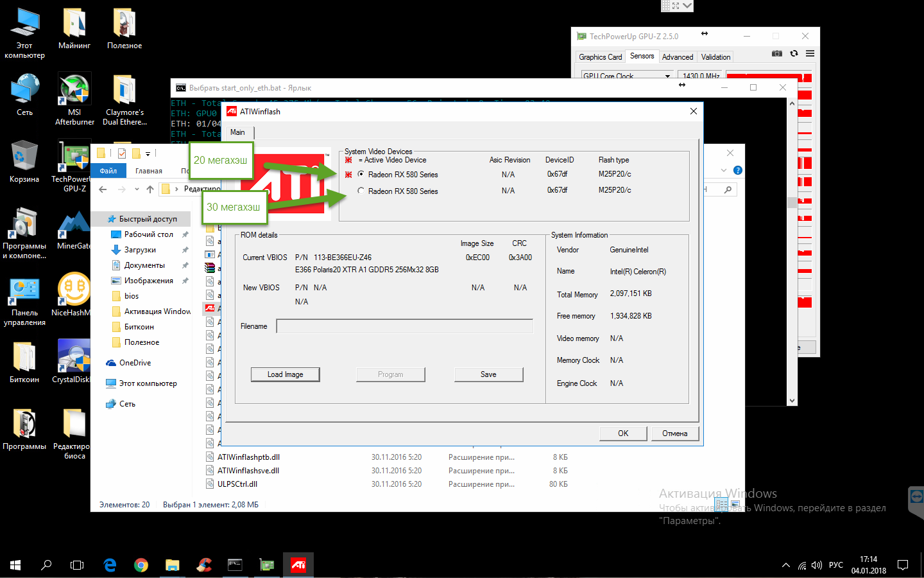Switch to the Sensors tab in GPU-Z

click(x=642, y=57)
